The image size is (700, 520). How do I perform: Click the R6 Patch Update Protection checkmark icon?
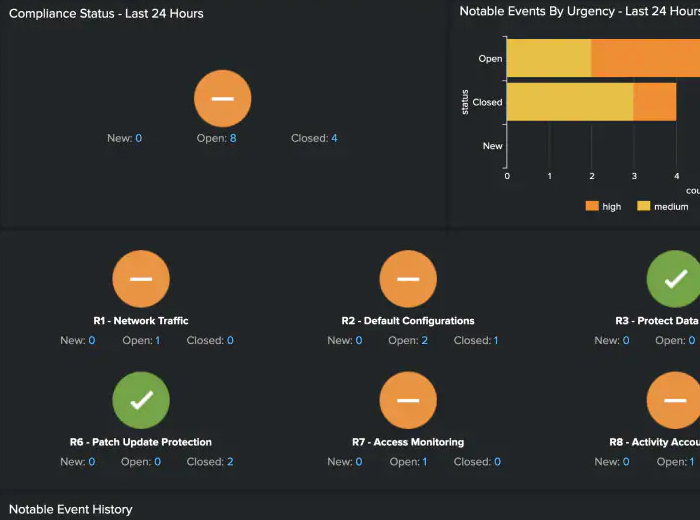coord(141,400)
